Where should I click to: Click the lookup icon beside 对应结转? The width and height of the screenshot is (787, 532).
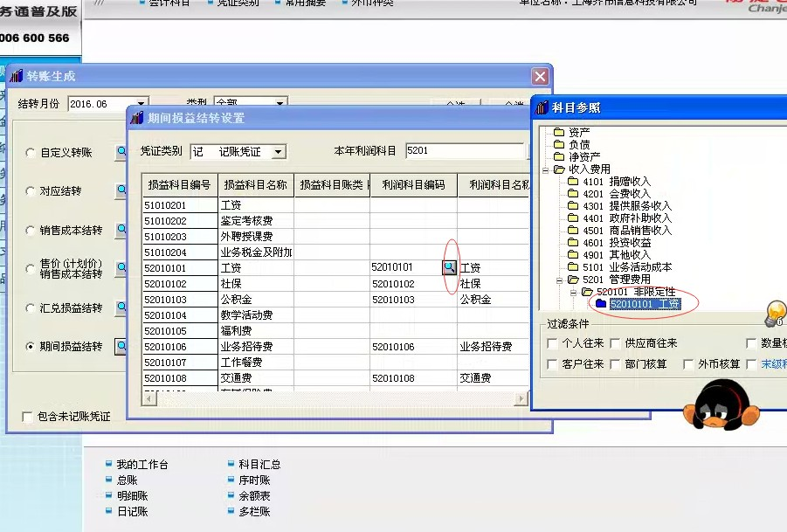coord(121,190)
